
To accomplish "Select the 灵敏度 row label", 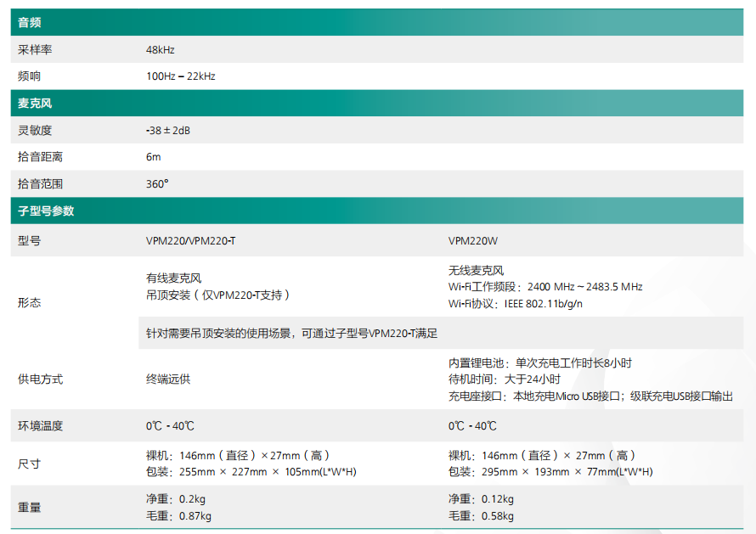I will (35, 130).
